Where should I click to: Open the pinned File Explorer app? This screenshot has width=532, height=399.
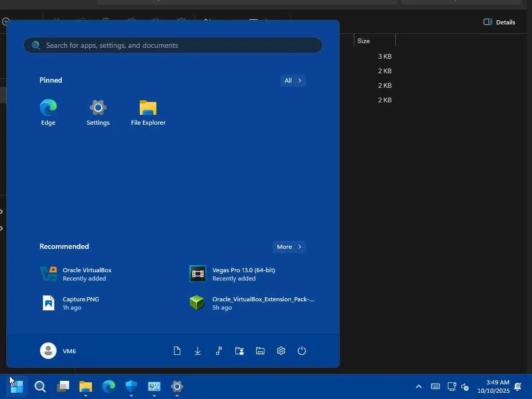pos(148,112)
